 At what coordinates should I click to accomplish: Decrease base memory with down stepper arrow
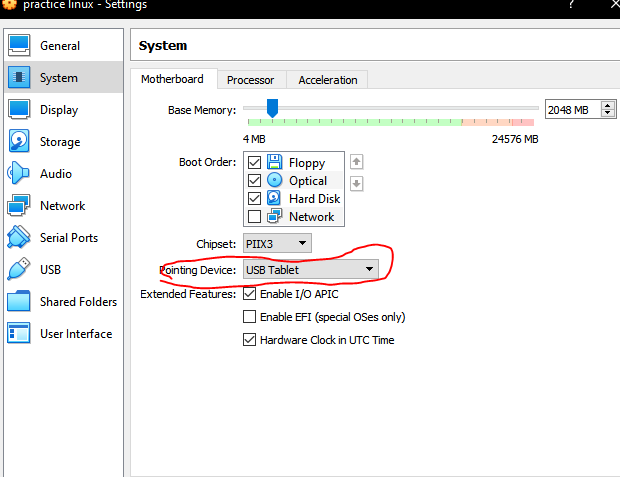[x=608, y=114]
